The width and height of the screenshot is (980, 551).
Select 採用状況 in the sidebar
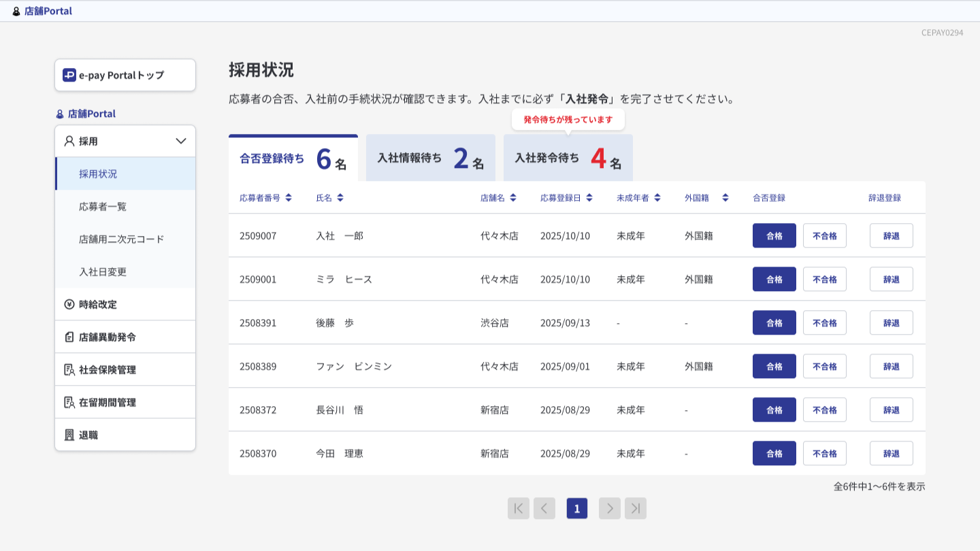click(x=125, y=173)
